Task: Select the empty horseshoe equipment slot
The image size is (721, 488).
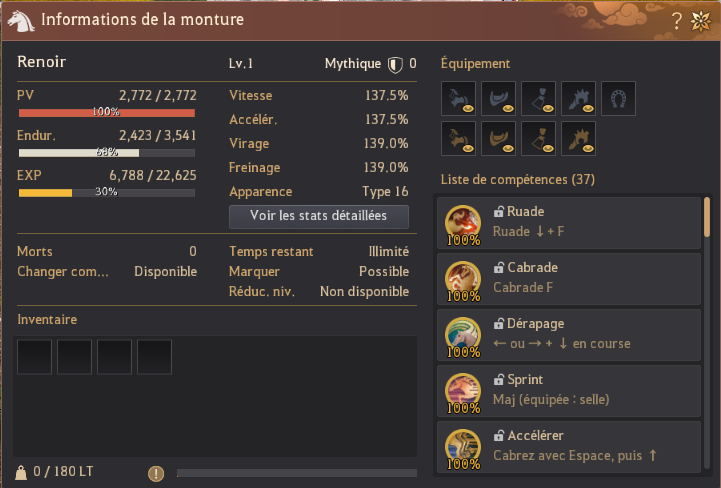Action: coord(618,98)
